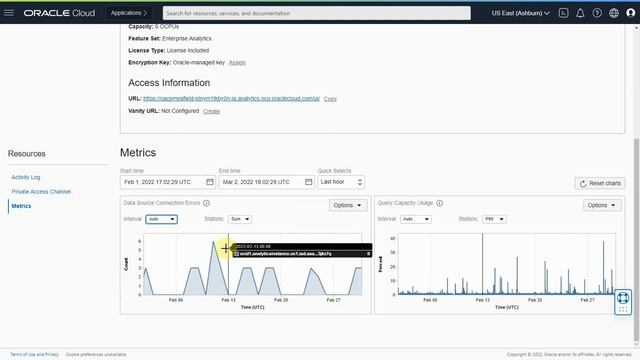Copy the access URL
Image resolution: width=640 pixels, height=360 pixels.
tap(330, 99)
